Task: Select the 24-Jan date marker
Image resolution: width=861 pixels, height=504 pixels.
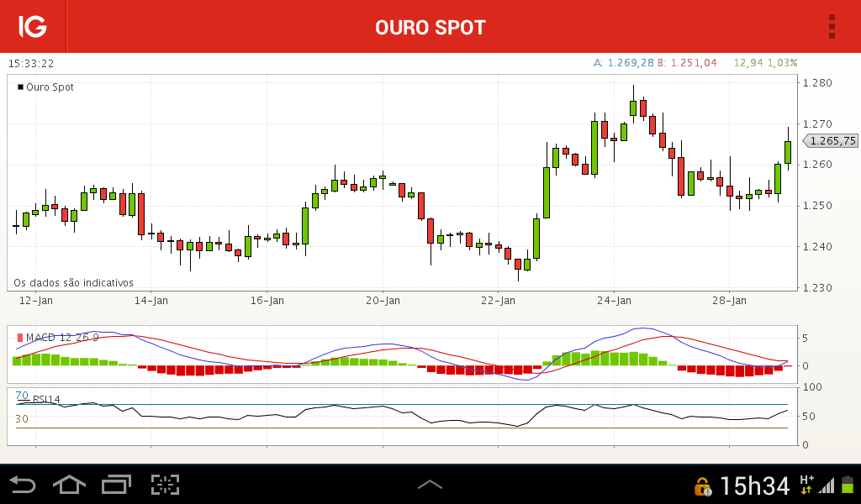Action: [614, 301]
